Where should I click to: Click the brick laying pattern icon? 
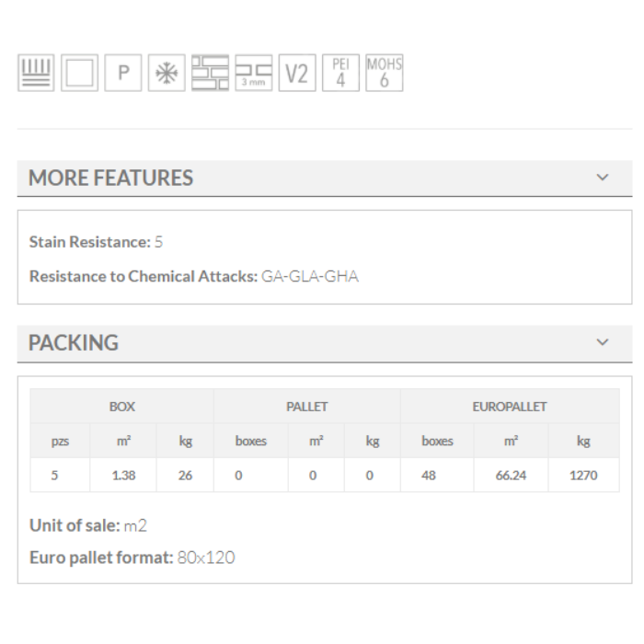click(x=208, y=74)
